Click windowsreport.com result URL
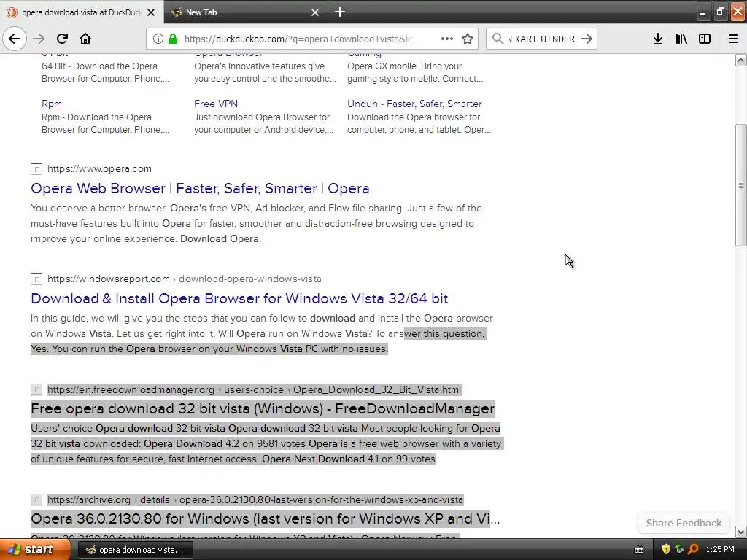The height and width of the screenshot is (560, 747). pyautogui.click(x=185, y=279)
